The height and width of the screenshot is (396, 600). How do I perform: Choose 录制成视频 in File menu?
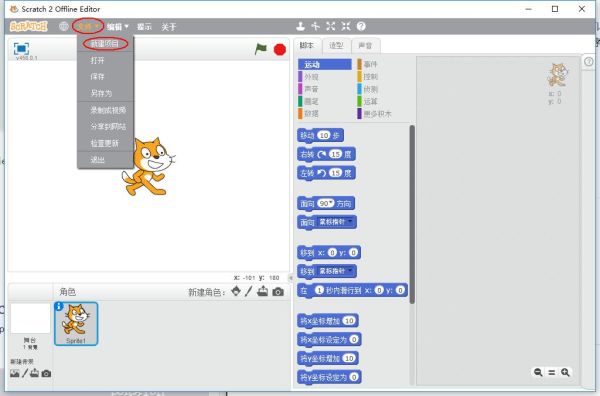105,110
